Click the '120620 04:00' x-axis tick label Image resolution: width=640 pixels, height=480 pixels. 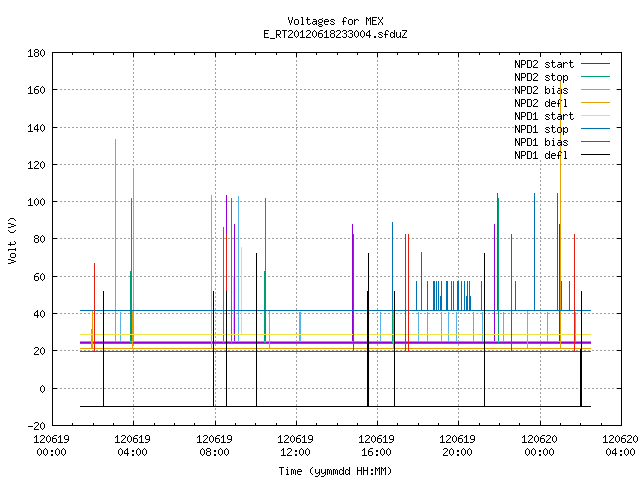[620, 446]
